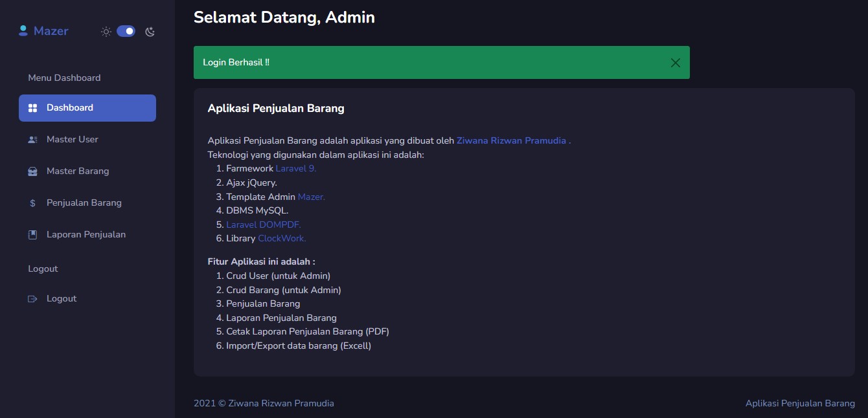
Task: Click the moon dark-mode icon
Action: point(150,32)
